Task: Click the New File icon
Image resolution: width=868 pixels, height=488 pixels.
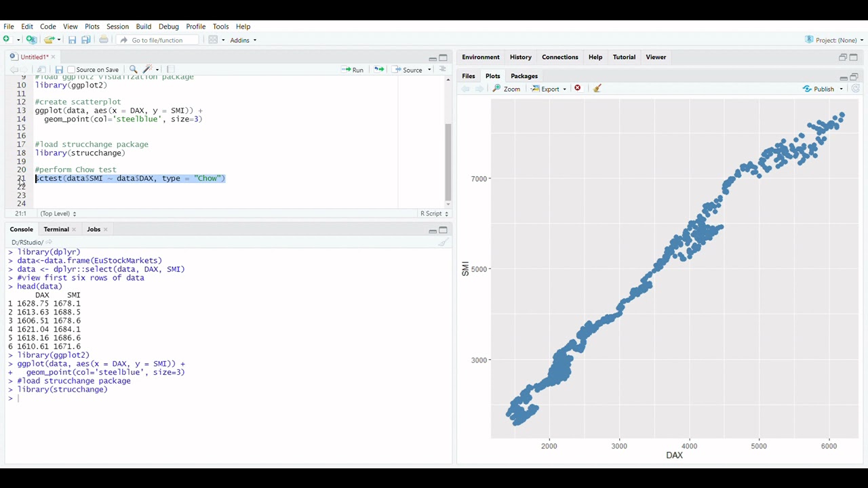Action: coord(7,40)
